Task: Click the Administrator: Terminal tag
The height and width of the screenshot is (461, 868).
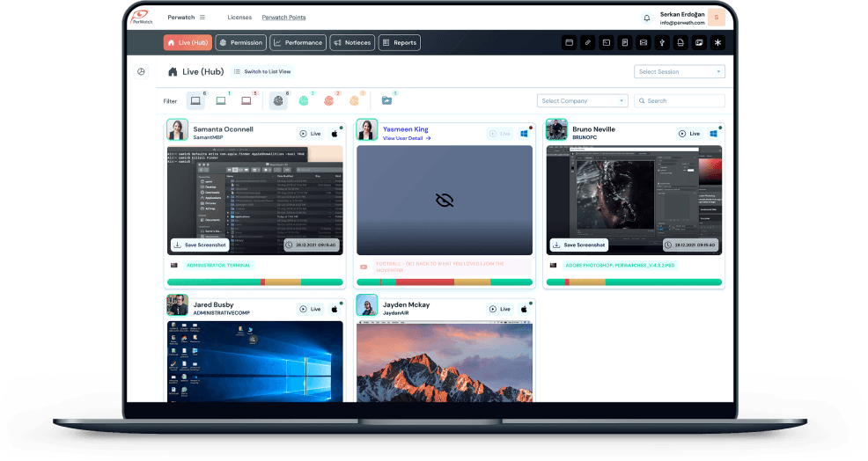Action: [218, 265]
